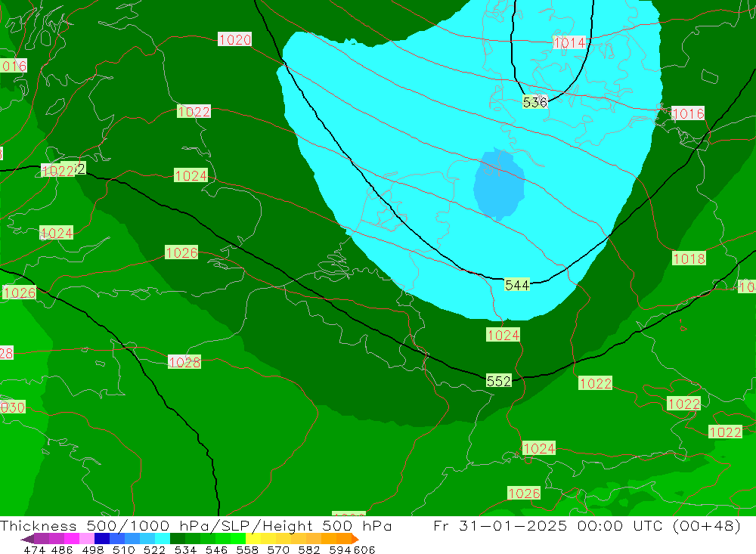This screenshot has width=756, height=554.
Task: Click the bright yellow swatch at 558 in legend
Action: pos(253,539)
